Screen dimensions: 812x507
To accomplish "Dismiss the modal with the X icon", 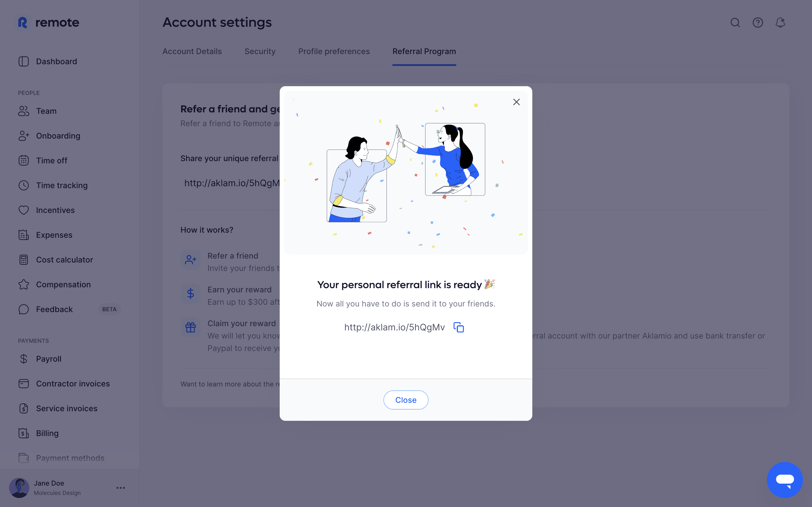I will [x=517, y=102].
